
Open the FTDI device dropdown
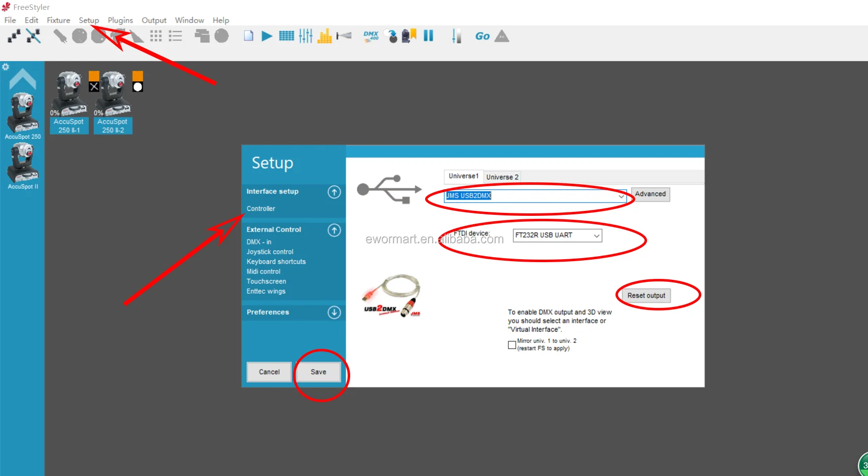596,236
